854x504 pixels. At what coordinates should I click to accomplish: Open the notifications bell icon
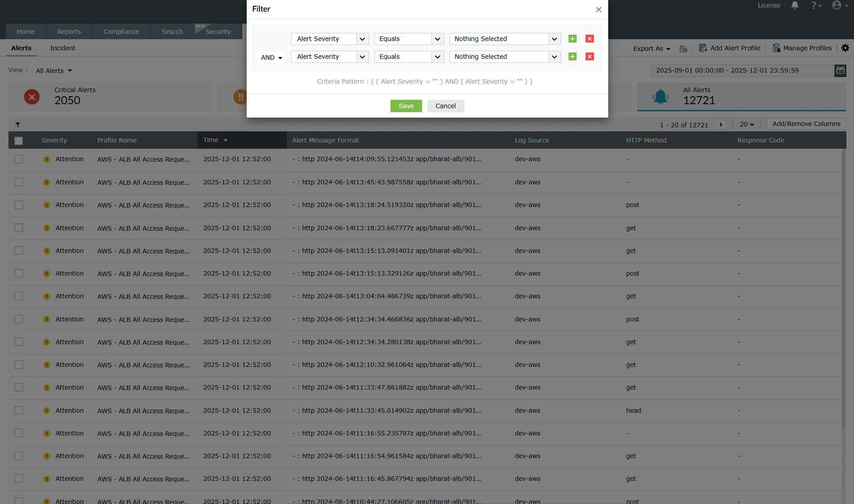click(x=794, y=5)
